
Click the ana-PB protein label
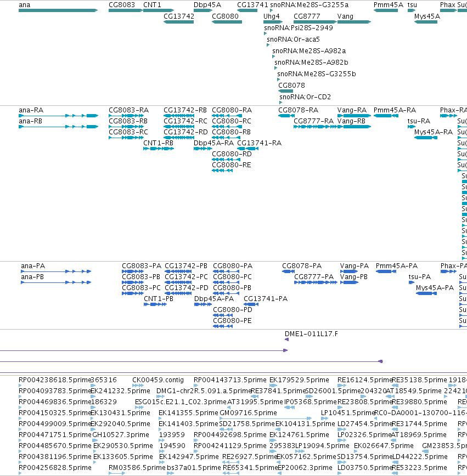click(x=32, y=277)
